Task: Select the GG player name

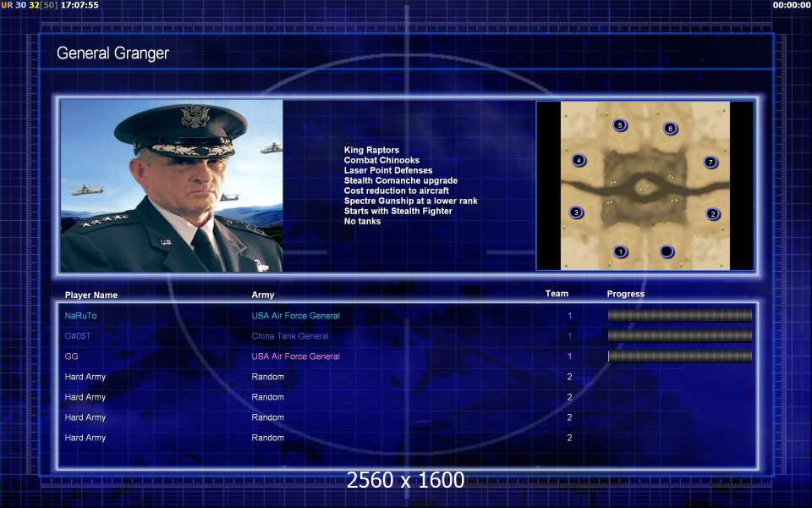Action: (71, 356)
